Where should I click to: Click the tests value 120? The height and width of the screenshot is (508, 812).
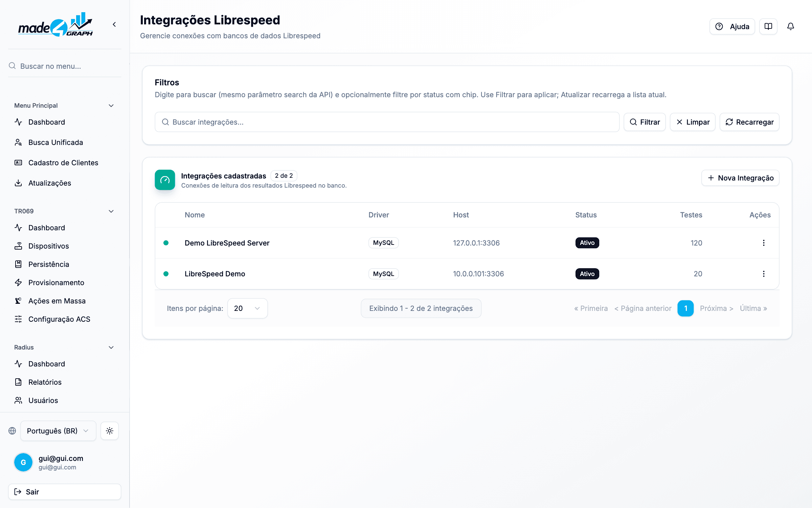pyautogui.click(x=696, y=243)
